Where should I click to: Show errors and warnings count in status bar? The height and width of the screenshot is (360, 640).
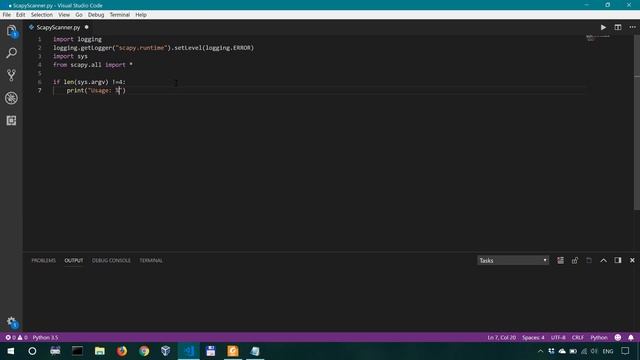[16, 338]
